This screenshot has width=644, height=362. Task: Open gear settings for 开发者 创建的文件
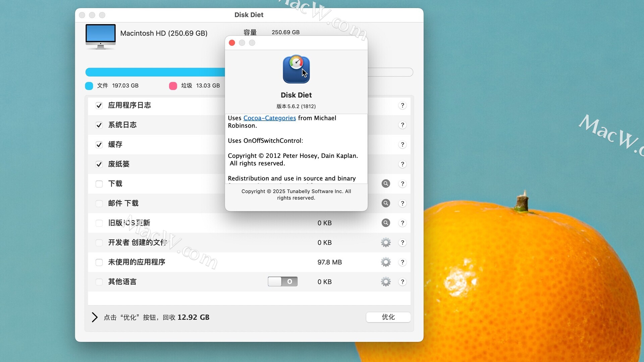click(x=386, y=242)
